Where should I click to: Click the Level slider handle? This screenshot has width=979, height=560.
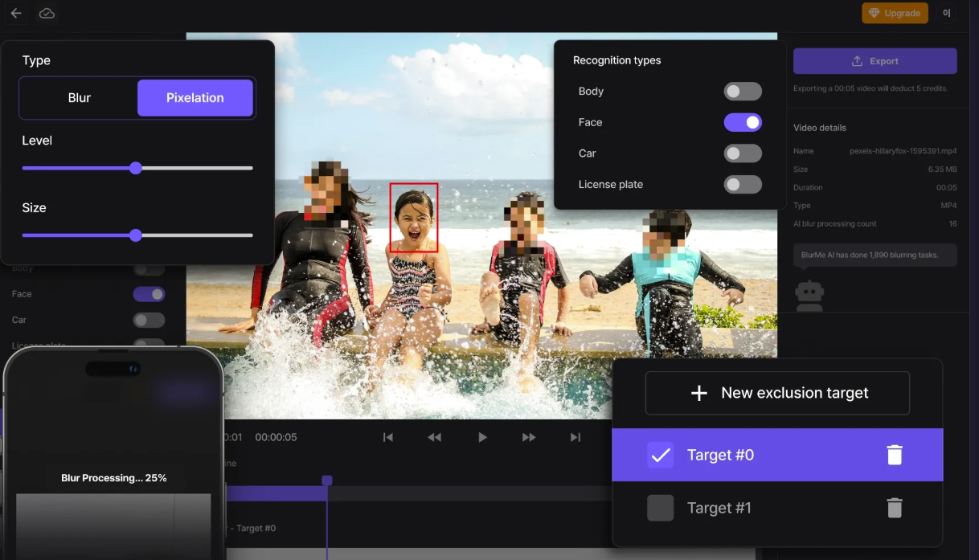click(x=136, y=168)
